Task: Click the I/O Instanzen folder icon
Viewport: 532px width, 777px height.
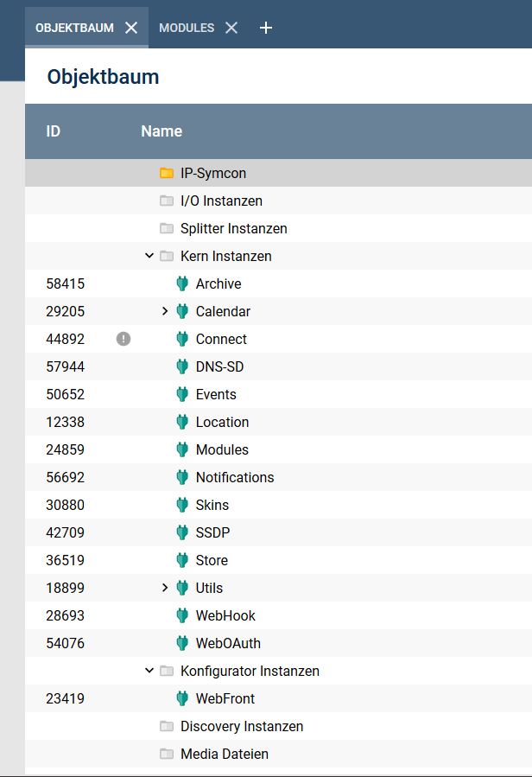Action: (167, 201)
